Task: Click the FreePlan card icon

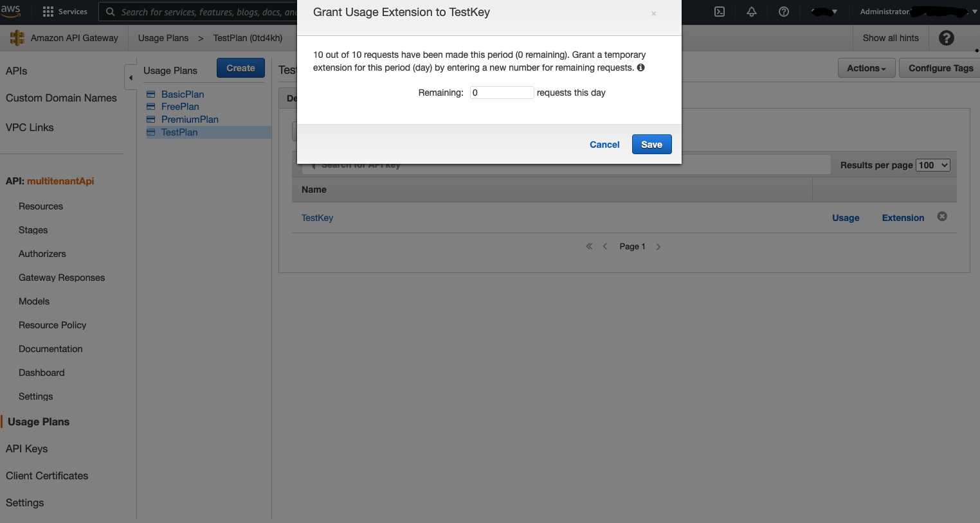Action: 151,107
